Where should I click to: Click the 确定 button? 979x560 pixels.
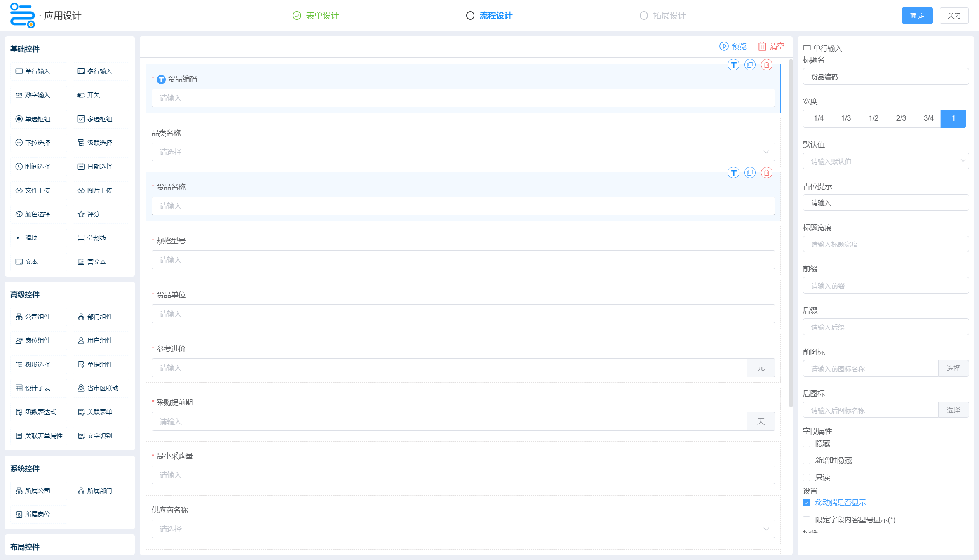coord(917,16)
